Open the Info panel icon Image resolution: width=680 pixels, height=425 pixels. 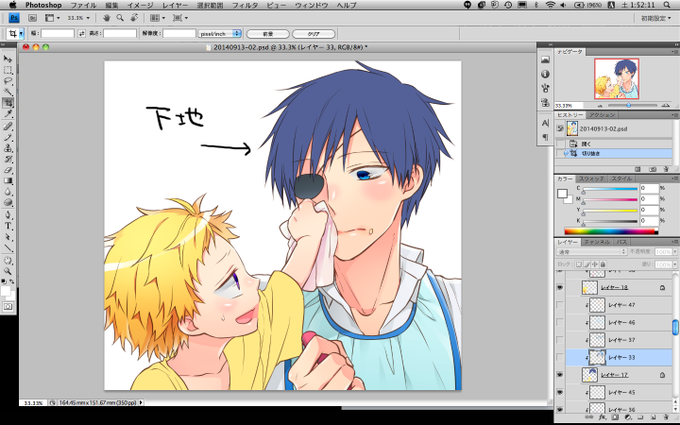click(545, 74)
